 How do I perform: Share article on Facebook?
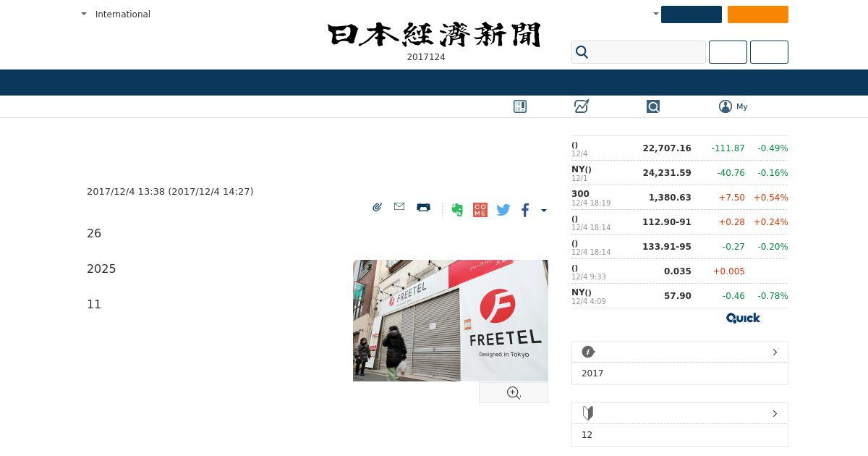(x=525, y=210)
